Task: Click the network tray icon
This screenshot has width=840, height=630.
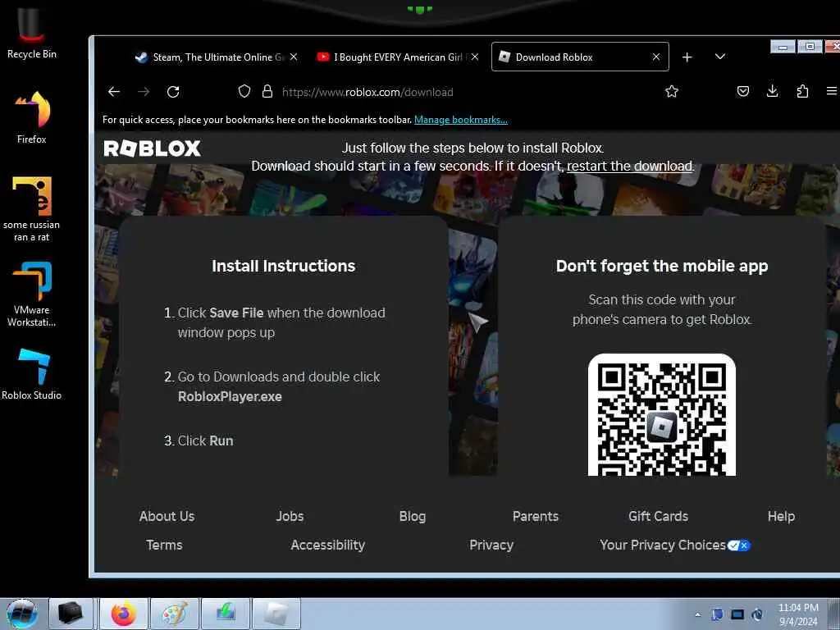Action: click(737, 614)
